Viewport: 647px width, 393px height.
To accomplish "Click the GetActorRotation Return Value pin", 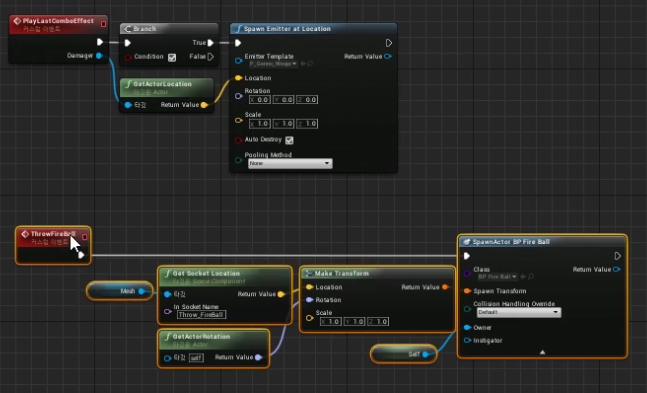I will coord(258,357).
